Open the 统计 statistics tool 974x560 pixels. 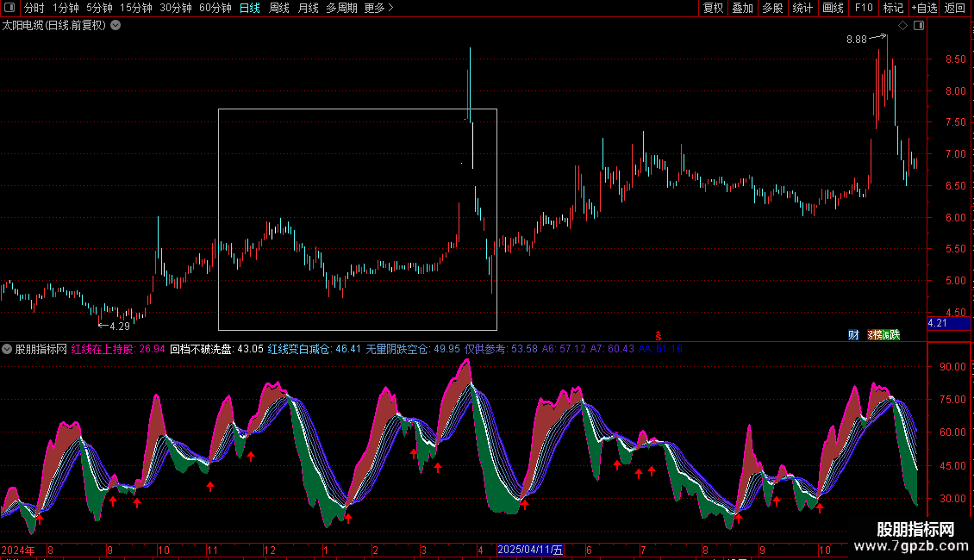[x=802, y=8]
